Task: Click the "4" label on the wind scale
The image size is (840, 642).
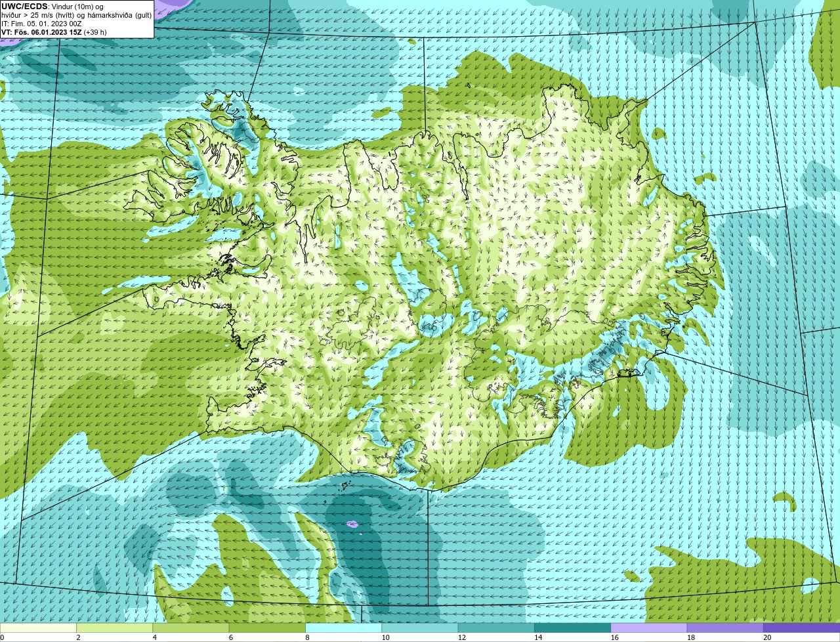Action: 154,637
